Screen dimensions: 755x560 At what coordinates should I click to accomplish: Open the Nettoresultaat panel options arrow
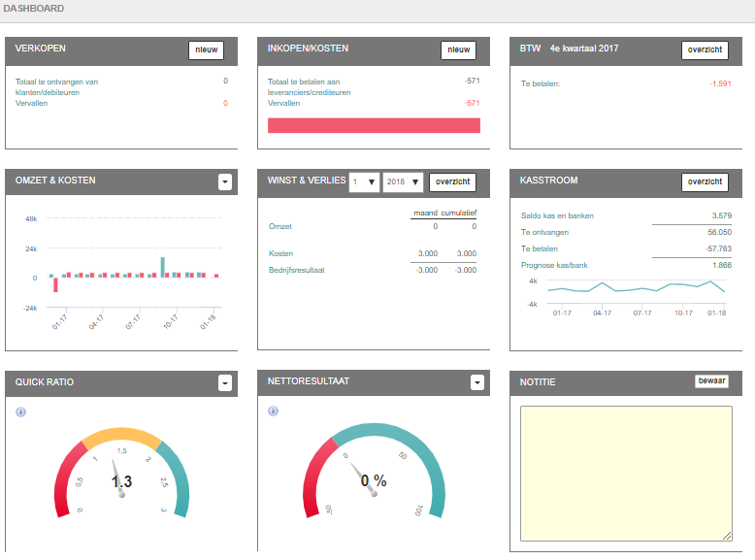[476, 382]
